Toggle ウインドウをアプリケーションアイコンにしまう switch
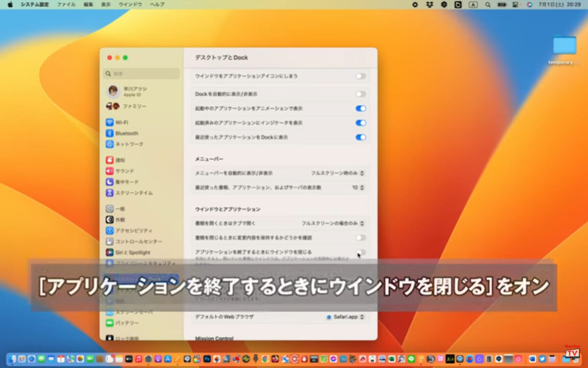 [361, 76]
